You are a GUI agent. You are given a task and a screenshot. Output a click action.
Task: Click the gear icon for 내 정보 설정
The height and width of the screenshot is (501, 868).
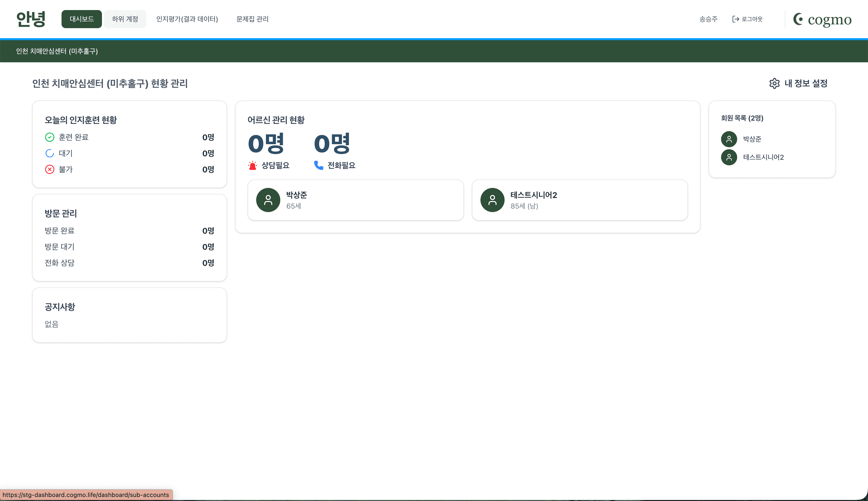click(x=774, y=83)
